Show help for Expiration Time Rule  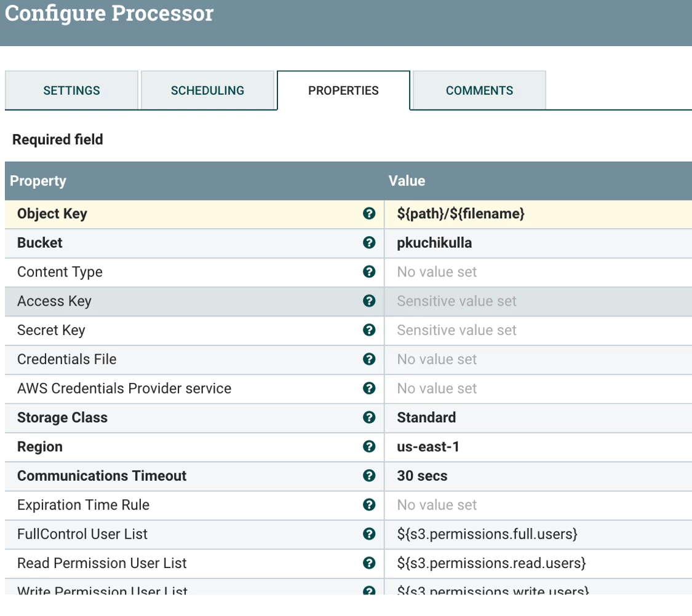click(369, 505)
